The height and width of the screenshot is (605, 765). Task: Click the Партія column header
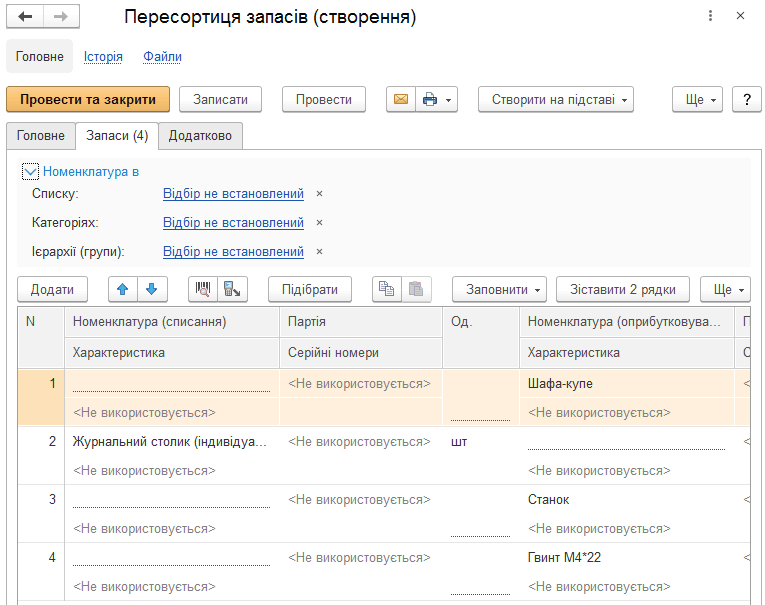click(361, 322)
